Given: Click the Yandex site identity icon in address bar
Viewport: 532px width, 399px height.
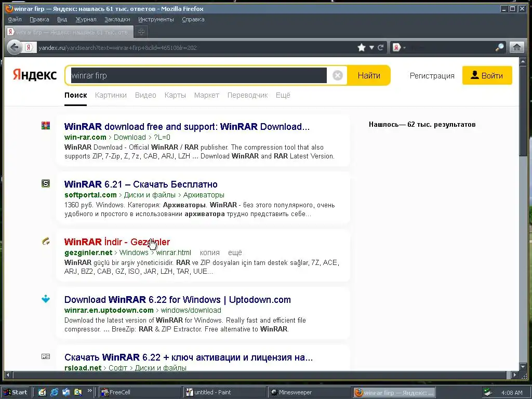Looking at the screenshot, I should point(30,47).
